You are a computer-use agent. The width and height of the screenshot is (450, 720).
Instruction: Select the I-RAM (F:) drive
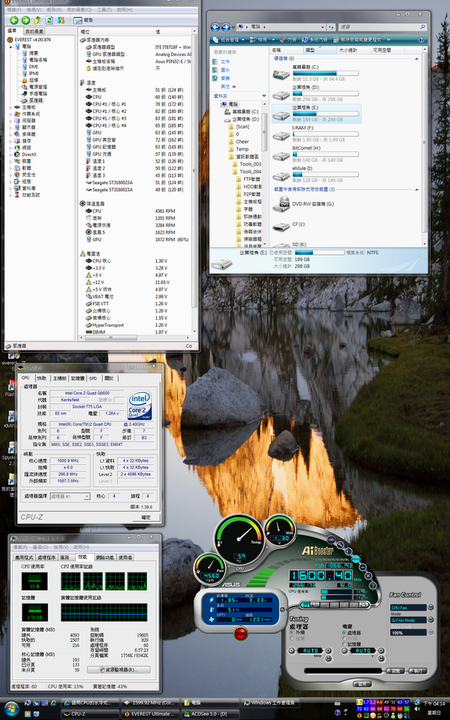click(x=316, y=134)
